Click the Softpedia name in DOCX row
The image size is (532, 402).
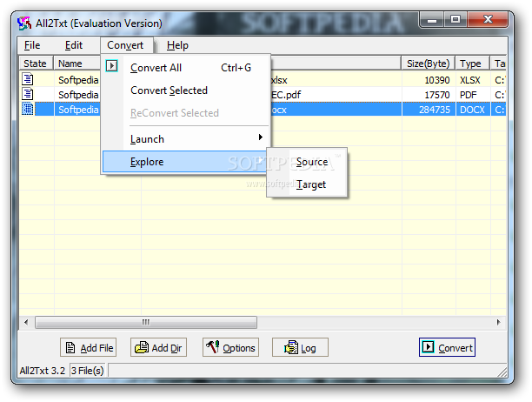pyautogui.click(x=78, y=110)
